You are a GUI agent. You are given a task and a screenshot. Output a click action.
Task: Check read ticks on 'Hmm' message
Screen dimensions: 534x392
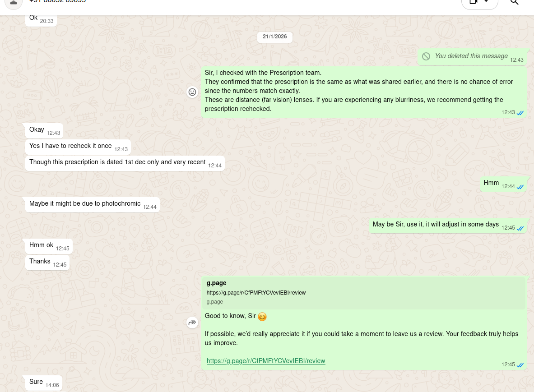click(520, 187)
